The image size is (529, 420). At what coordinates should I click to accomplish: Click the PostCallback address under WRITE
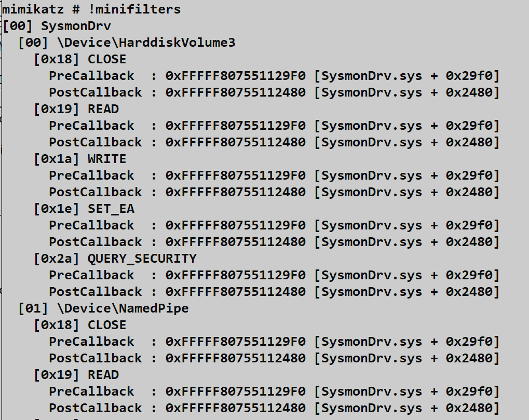(235, 192)
